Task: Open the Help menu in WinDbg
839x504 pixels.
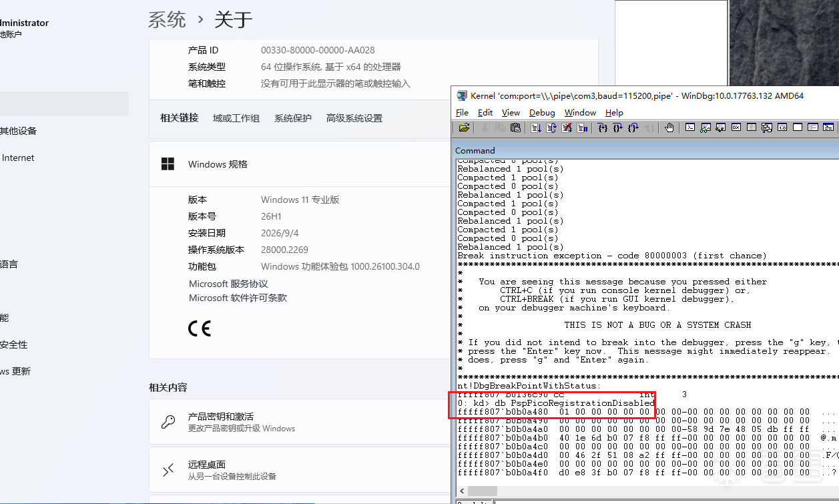Action: [614, 112]
